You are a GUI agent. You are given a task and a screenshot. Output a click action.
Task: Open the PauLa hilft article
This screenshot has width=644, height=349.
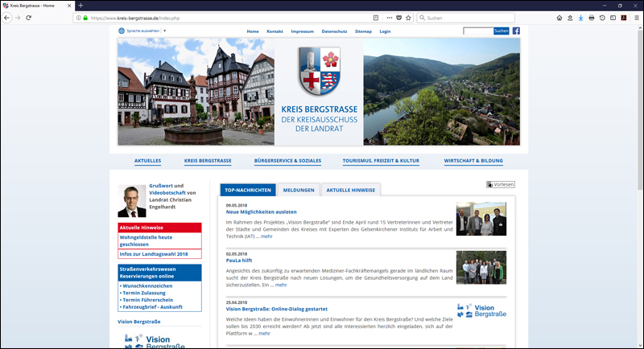(x=239, y=261)
